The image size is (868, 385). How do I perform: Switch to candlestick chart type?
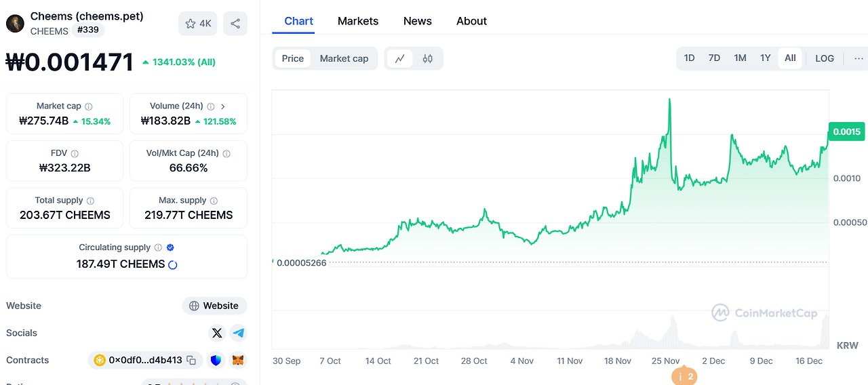[x=427, y=58]
